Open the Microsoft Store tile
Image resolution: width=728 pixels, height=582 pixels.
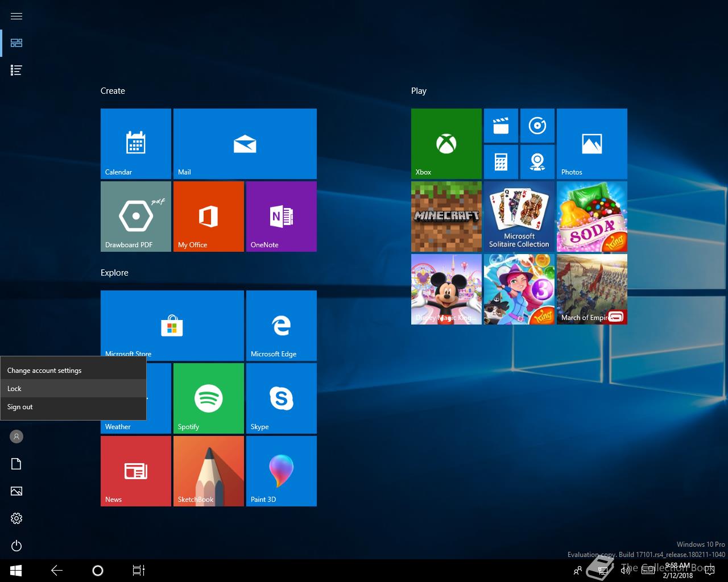(172, 325)
